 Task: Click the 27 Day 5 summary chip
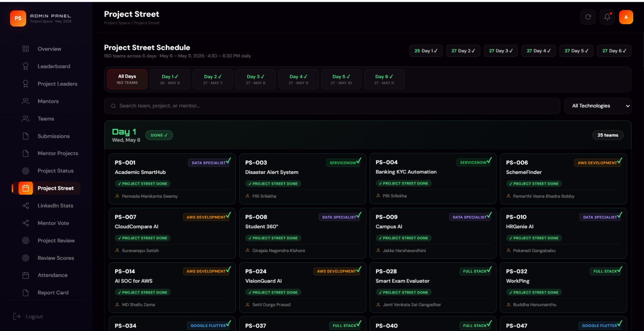[576, 51]
